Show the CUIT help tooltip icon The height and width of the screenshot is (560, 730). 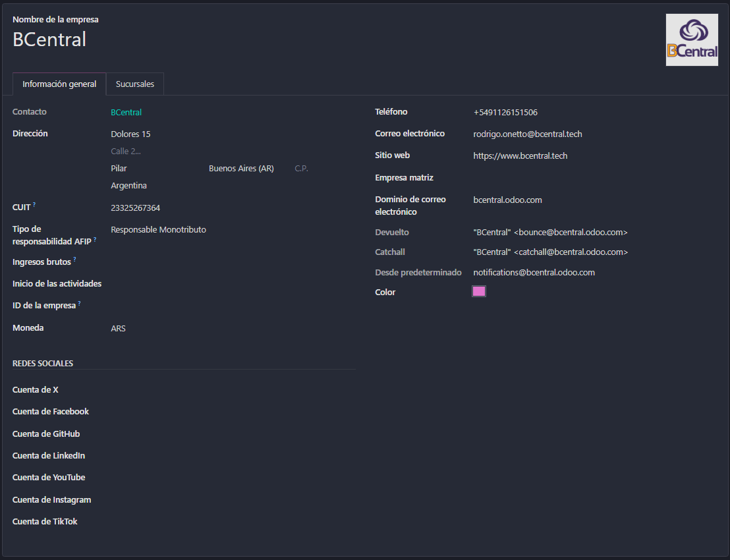click(x=34, y=205)
